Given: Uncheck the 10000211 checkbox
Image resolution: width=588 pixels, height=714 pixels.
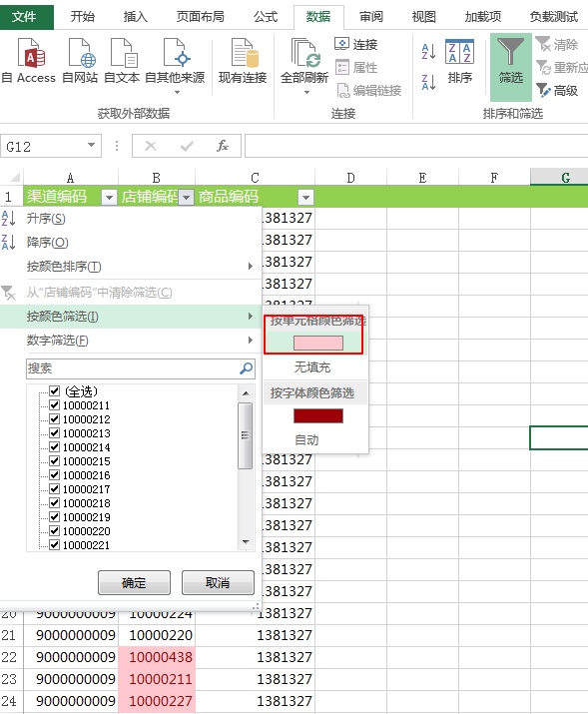Looking at the screenshot, I should point(54,404).
